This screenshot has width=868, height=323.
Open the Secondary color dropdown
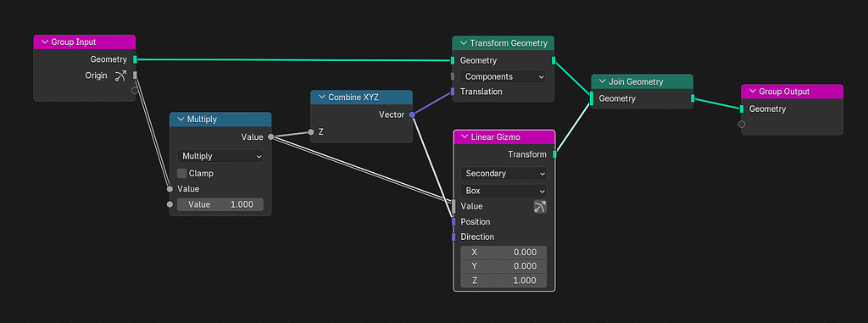[504, 174]
